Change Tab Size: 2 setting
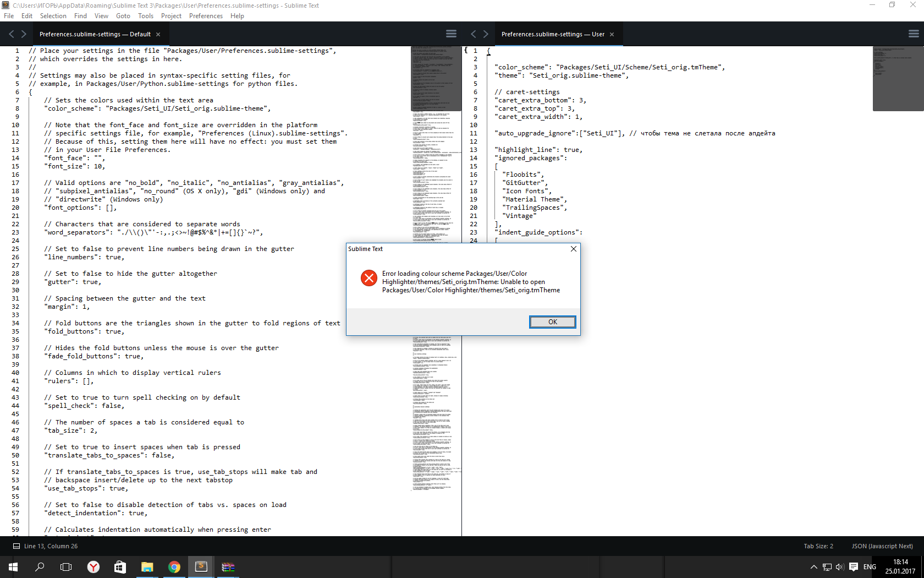Viewport: 924px width, 578px height. tap(818, 546)
